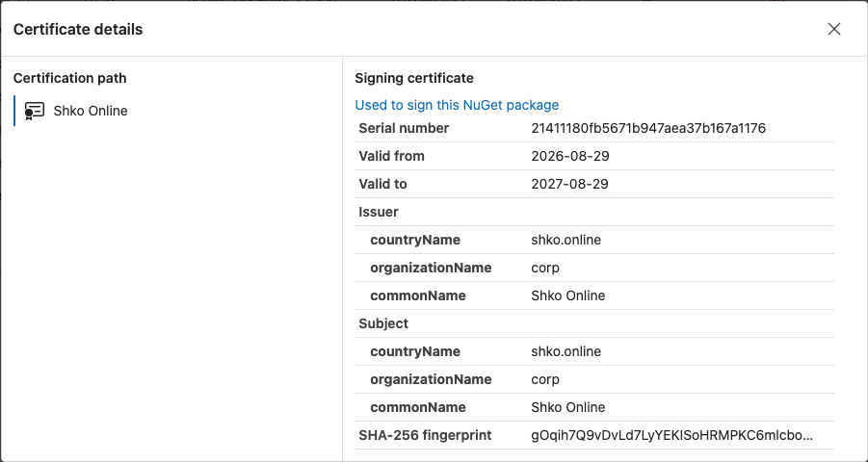Click the truncated SHA-256 fingerprint value
The image size is (868, 462).
[x=672, y=435]
